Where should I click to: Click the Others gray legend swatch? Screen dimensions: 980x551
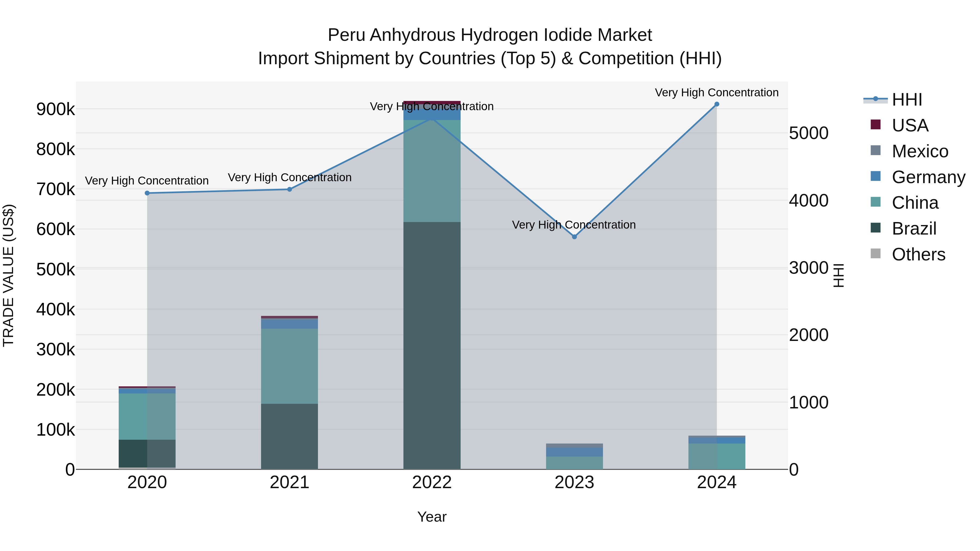tap(875, 254)
